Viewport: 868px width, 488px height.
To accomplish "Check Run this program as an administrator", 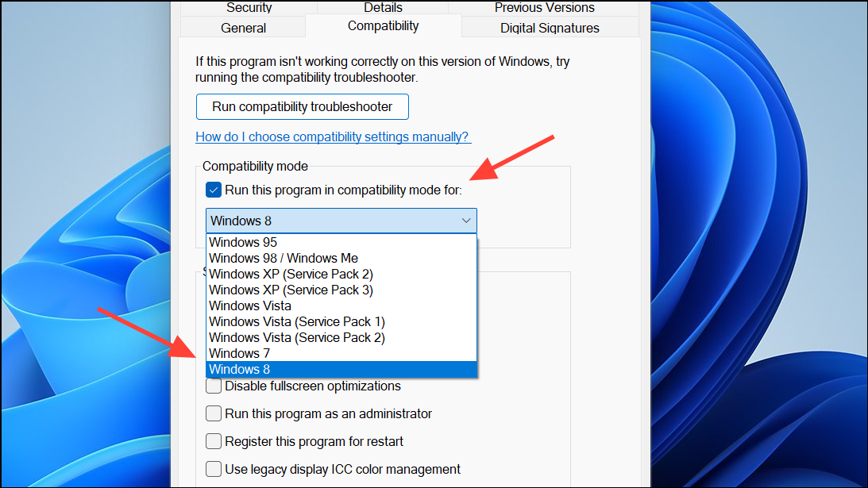I will point(214,413).
